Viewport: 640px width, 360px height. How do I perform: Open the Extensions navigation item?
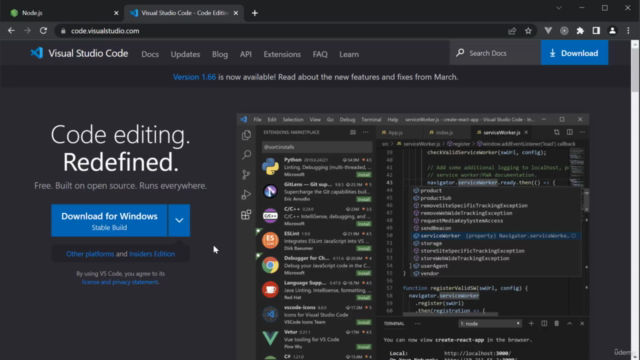pos(282,54)
